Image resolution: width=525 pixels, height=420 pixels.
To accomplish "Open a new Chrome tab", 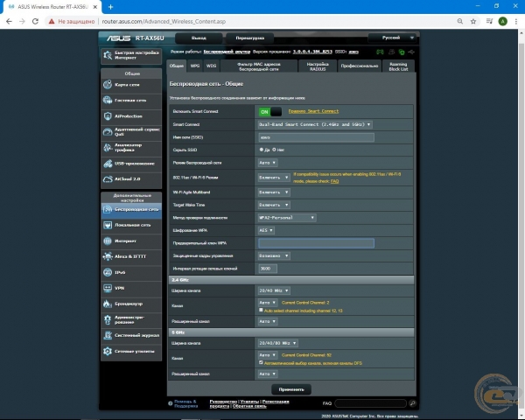I will coord(110,7).
